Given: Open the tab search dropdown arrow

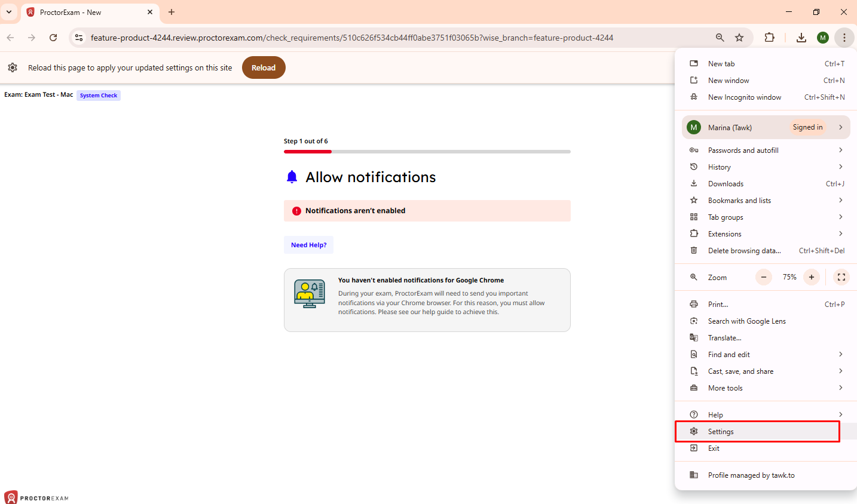Looking at the screenshot, I should 9,12.
